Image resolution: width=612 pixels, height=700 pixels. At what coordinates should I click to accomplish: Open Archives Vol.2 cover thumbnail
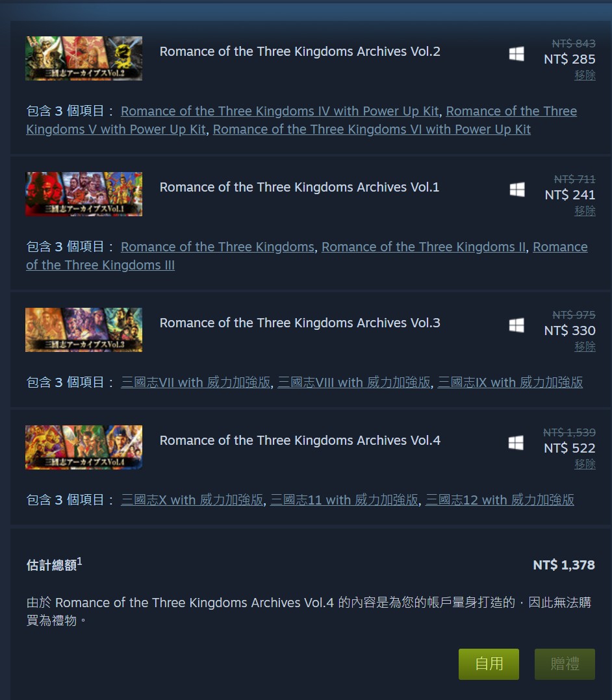(84, 58)
